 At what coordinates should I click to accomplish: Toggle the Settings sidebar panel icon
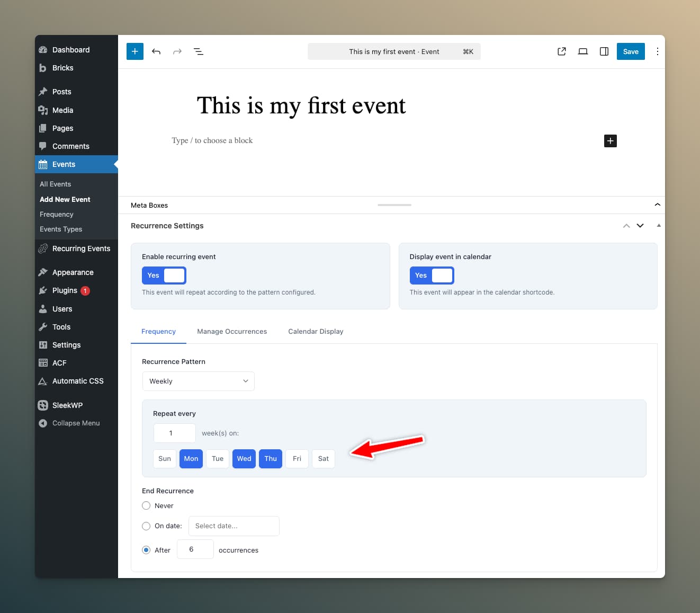tap(604, 51)
